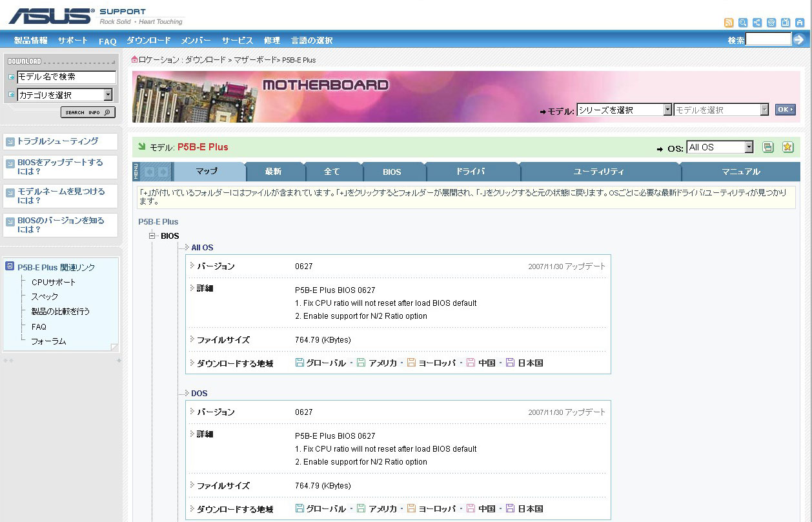The height and width of the screenshot is (522, 812).
Task: Open the 言語の選択 menu
Action: [x=312, y=40]
